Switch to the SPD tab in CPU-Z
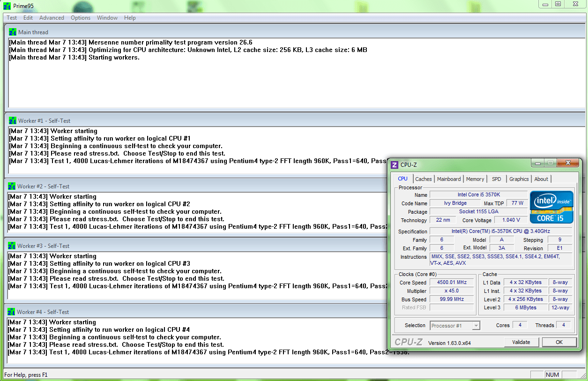The image size is (588, 381). (497, 179)
